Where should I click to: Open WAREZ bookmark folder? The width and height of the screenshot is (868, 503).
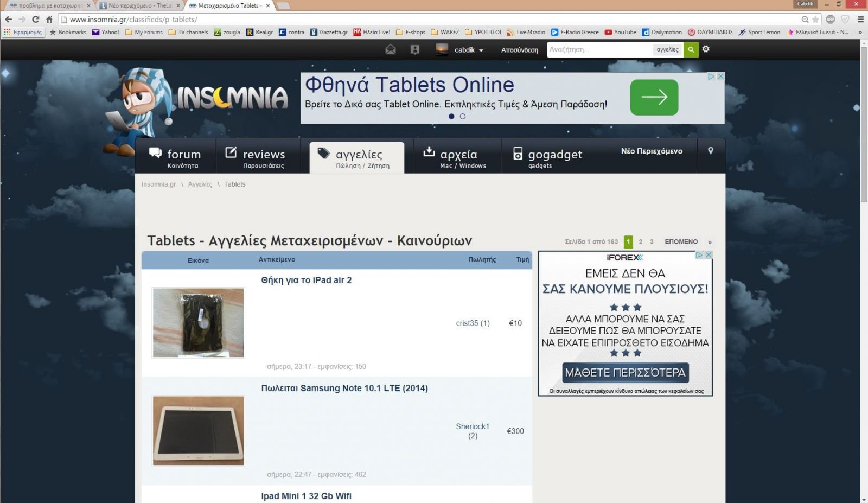point(445,32)
